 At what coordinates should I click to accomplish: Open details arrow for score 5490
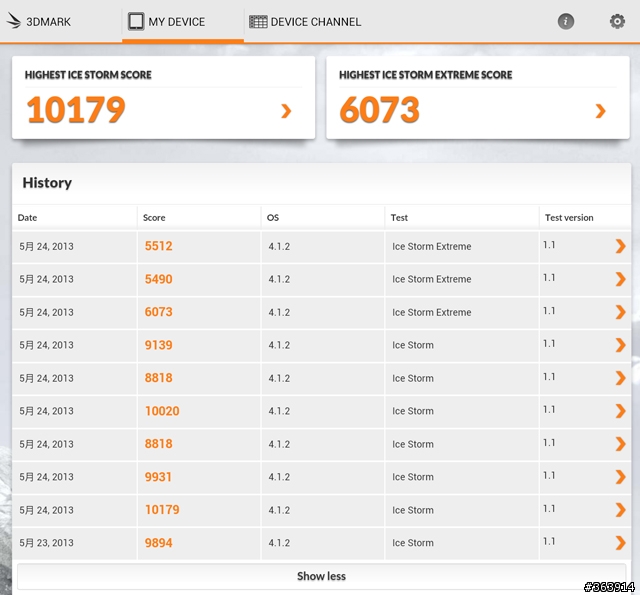tap(620, 279)
